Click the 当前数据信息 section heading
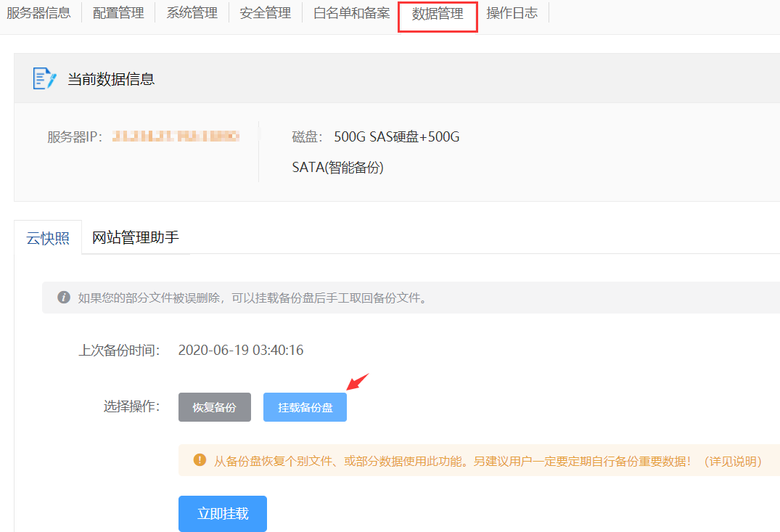Image resolution: width=780 pixels, height=532 pixels. 111,79
